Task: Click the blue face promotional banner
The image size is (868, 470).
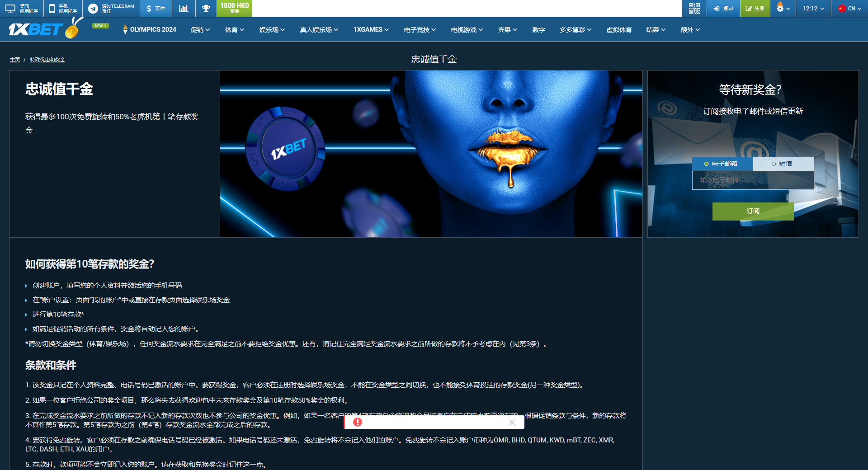Action: pos(431,154)
